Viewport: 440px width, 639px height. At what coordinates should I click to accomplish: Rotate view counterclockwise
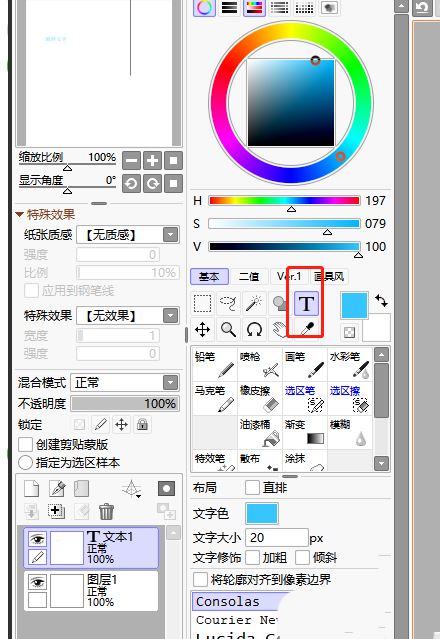(131, 184)
